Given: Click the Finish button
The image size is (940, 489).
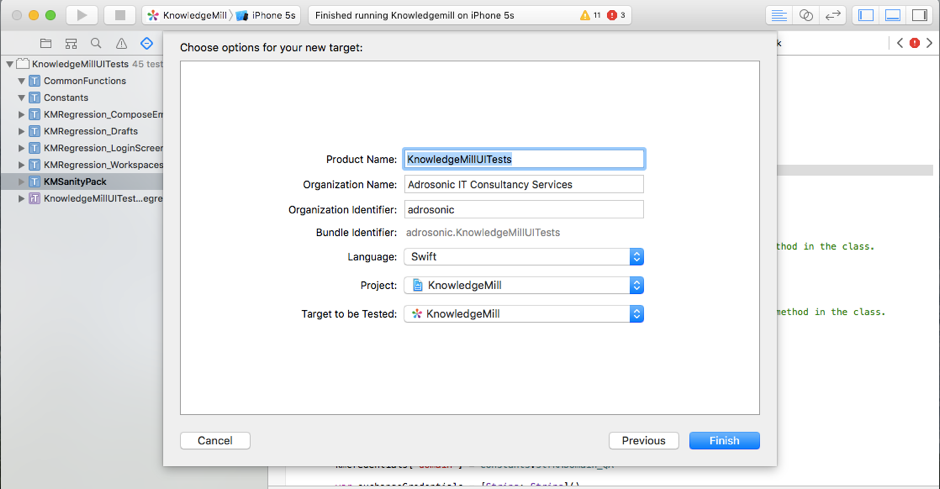Looking at the screenshot, I should click(x=724, y=440).
